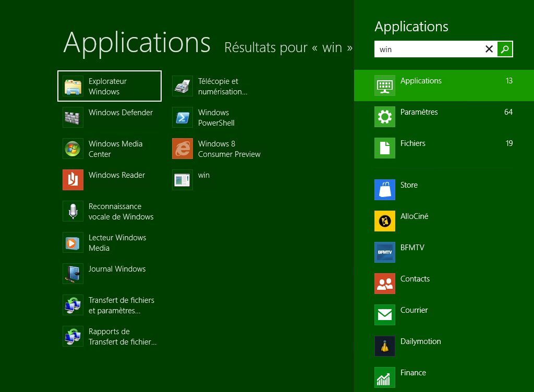Search within the Store app

[409, 189]
